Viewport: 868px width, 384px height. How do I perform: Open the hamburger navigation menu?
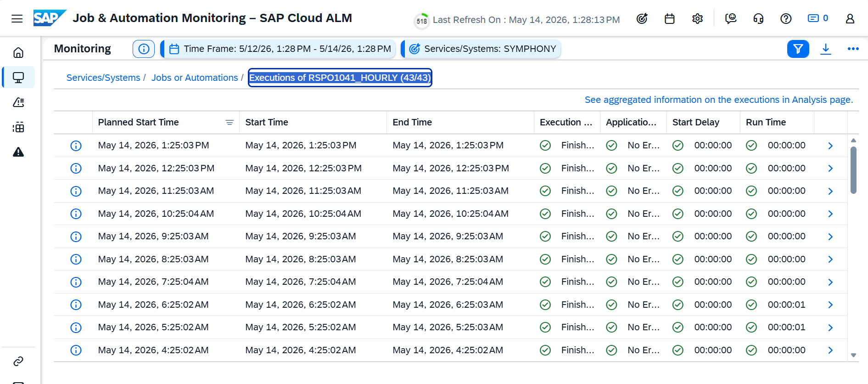coord(17,18)
